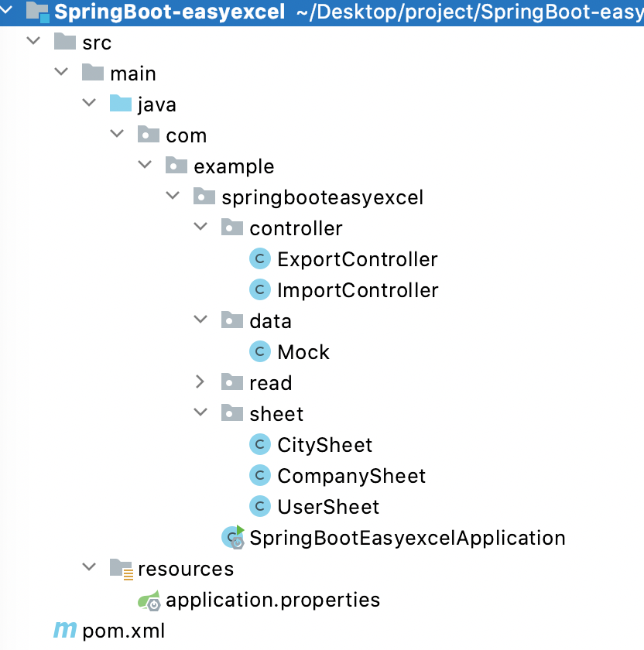644x650 pixels.
Task: Click the CitySheet class icon
Action: pos(260,444)
